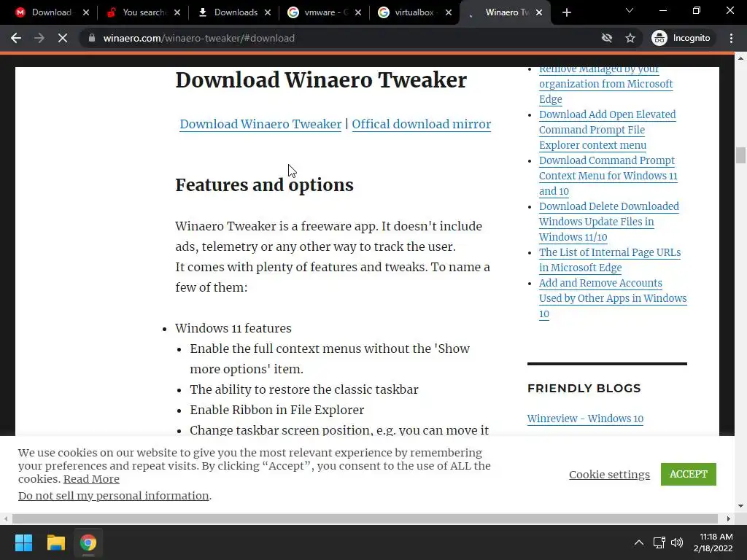Screen dimensions: 747x560
Task: Open the taskbar clock and date
Action: [x=713, y=542]
